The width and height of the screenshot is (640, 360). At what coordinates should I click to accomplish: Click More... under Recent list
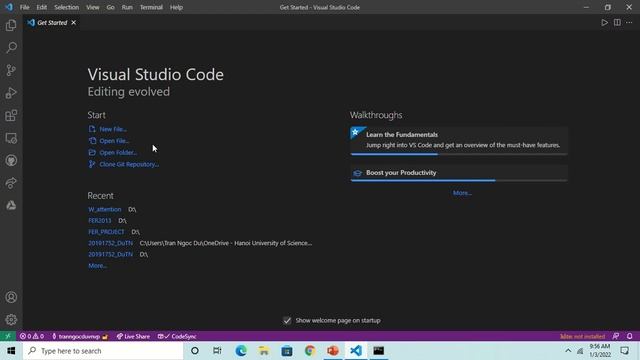click(98, 266)
